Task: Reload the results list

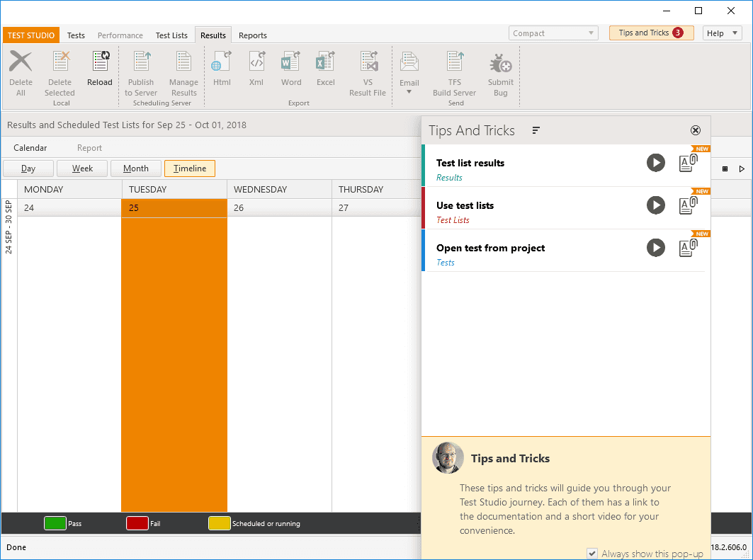Action: [101, 62]
